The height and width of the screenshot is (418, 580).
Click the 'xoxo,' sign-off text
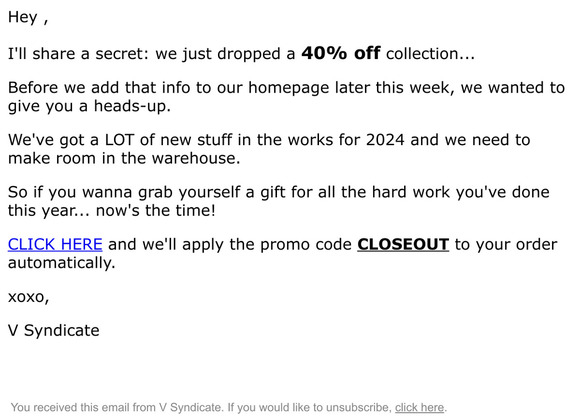[28, 297]
